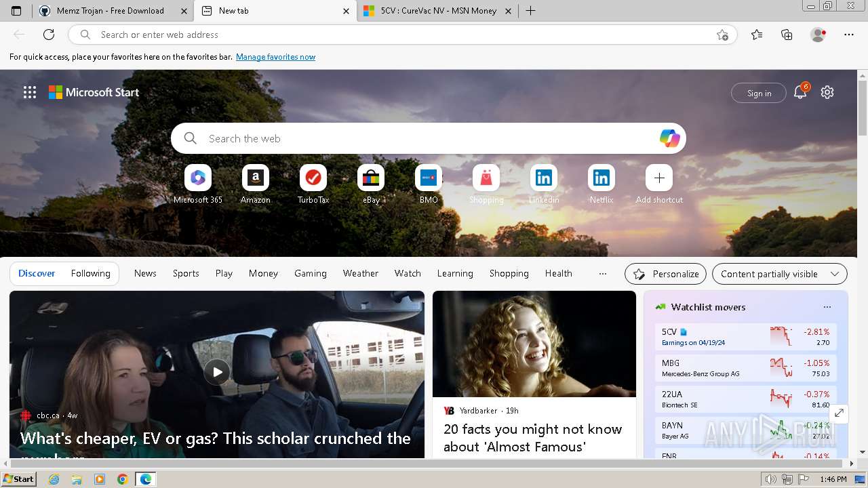Open the Almost Famous facts article
Screen dimensions: 868x488
pyautogui.click(x=533, y=438)
